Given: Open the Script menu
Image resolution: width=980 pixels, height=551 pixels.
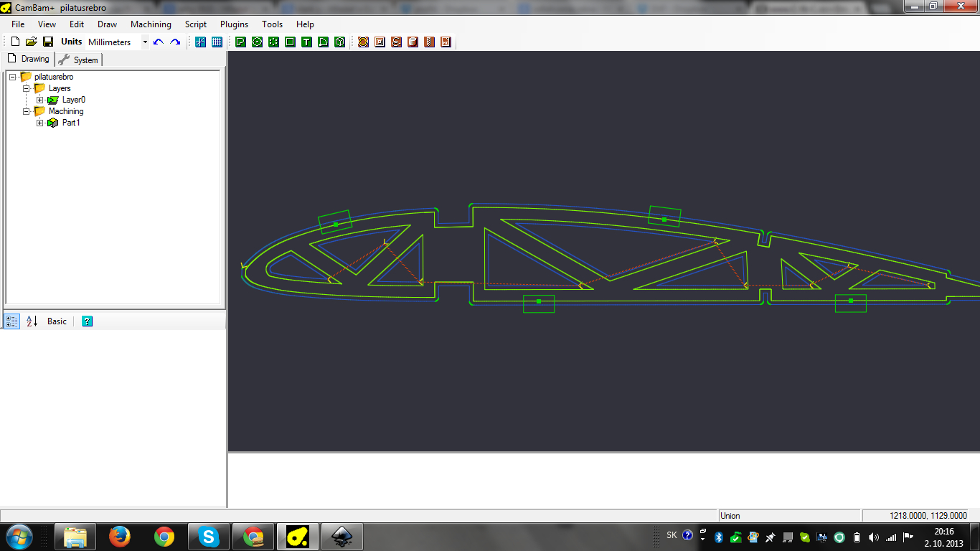Looking at the screenshot, I should point(196,24).
